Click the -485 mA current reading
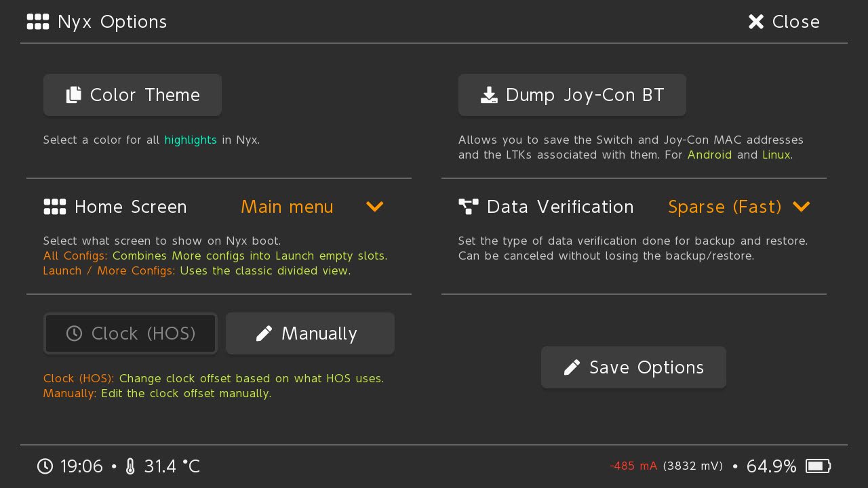The width and height of the screenshot is (868, 488). tap(633, 466)
